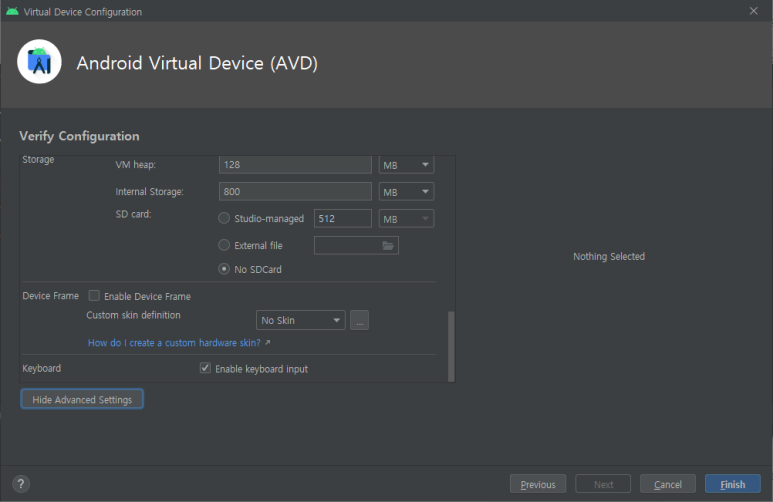The image size is (773, 502).
Task: Click the Nothing Selected text
Action: 609,256
